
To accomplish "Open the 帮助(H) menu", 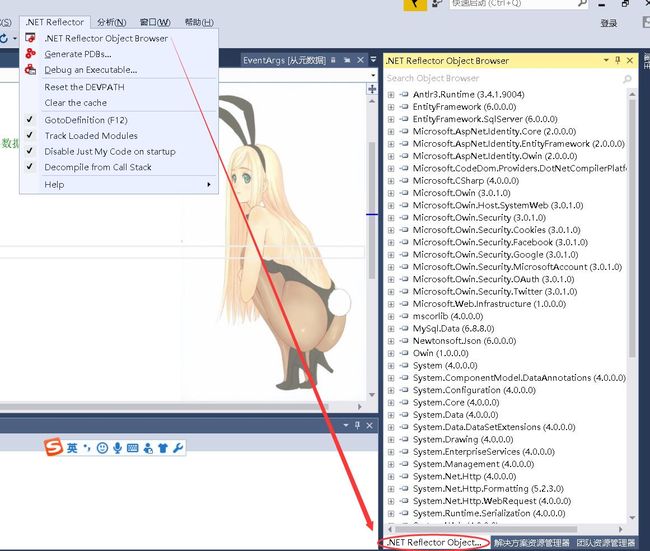I will [x=199, y=22].
